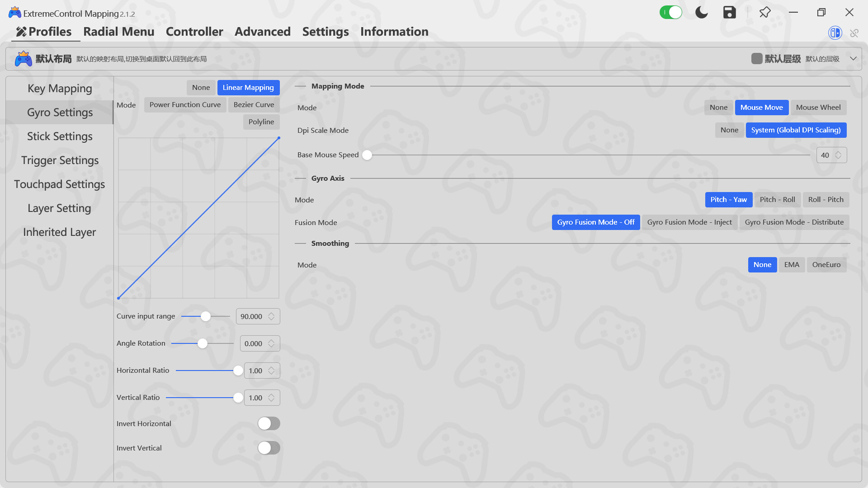The height and width of the screenshot is (488, 868).
Task: Select the Bezier Curve mode button
Action: tap(254, 104)
